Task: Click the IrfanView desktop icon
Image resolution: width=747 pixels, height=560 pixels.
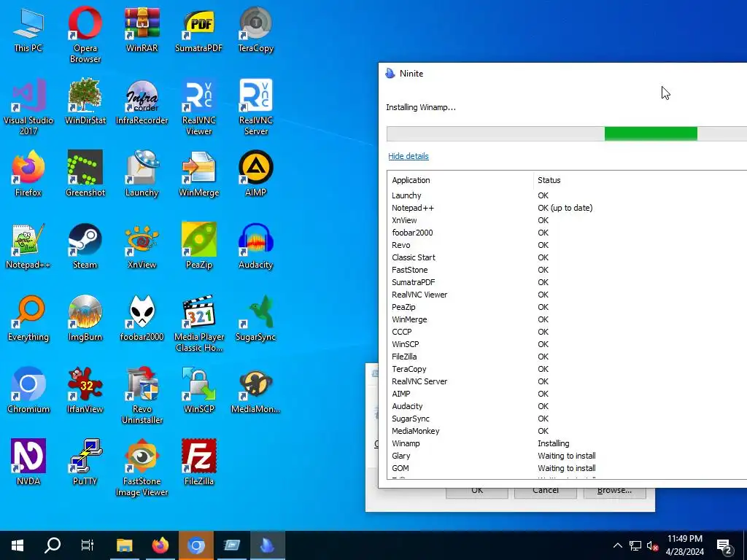Action: click(x=85, y=390)
